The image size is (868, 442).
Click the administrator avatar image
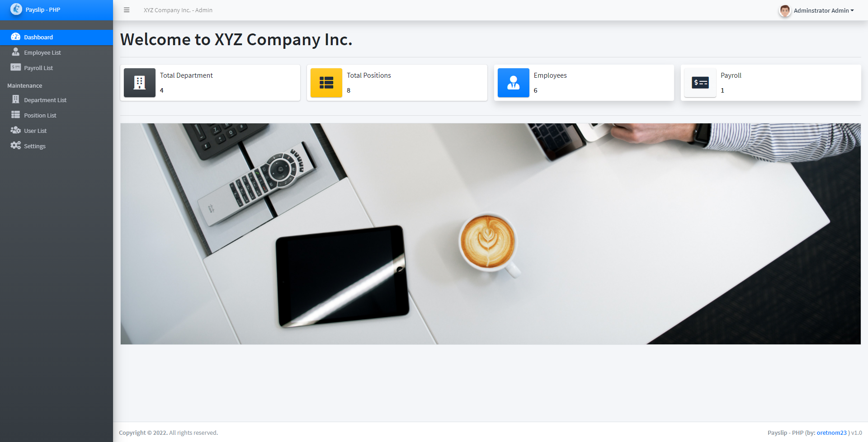(785, 10)
